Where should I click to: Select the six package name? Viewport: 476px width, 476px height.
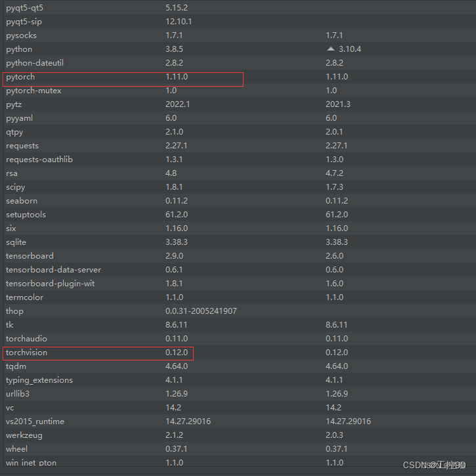point(11,228)
